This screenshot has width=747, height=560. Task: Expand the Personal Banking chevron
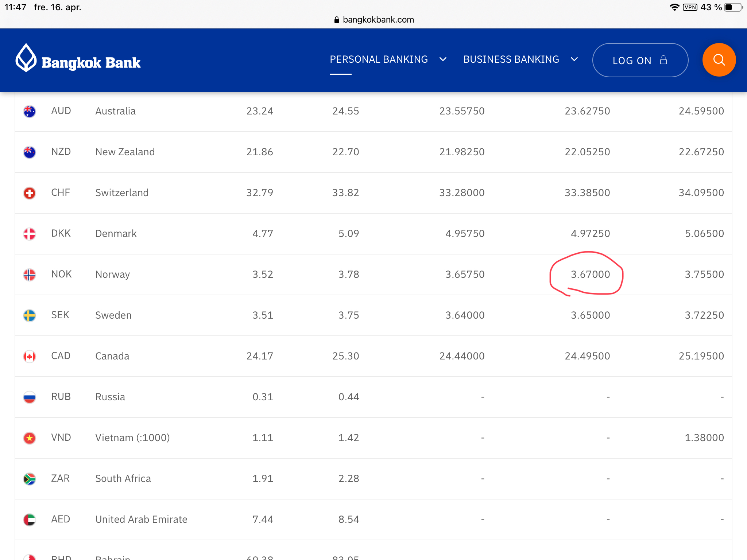coord(443,59)
